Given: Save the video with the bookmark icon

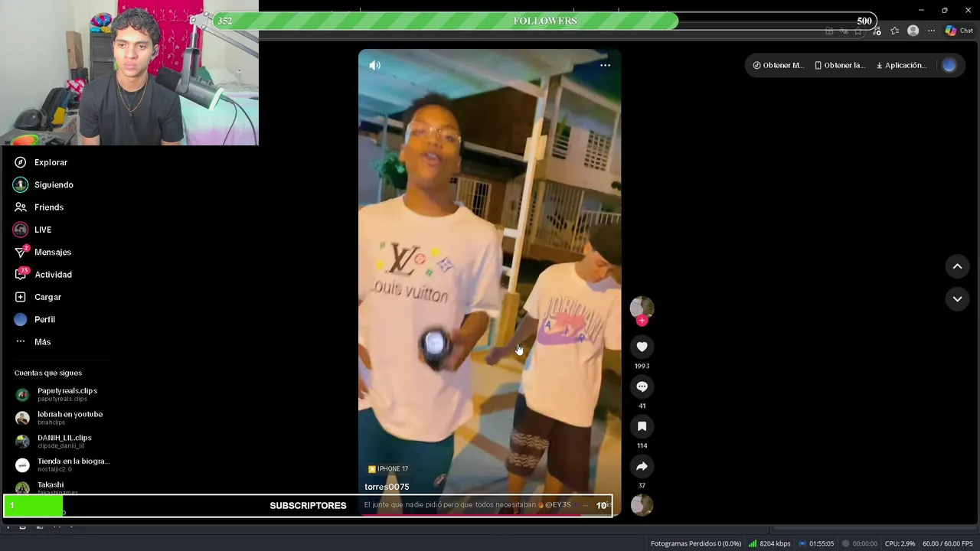Looking at the screenshot, I should tap(642, 426).
